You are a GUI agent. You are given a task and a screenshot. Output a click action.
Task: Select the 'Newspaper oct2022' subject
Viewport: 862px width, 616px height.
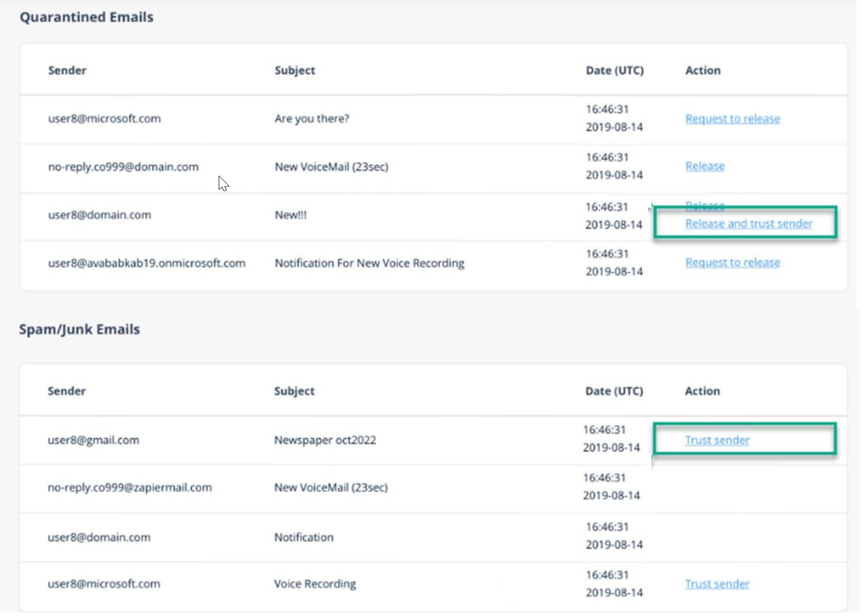point(325,440)
